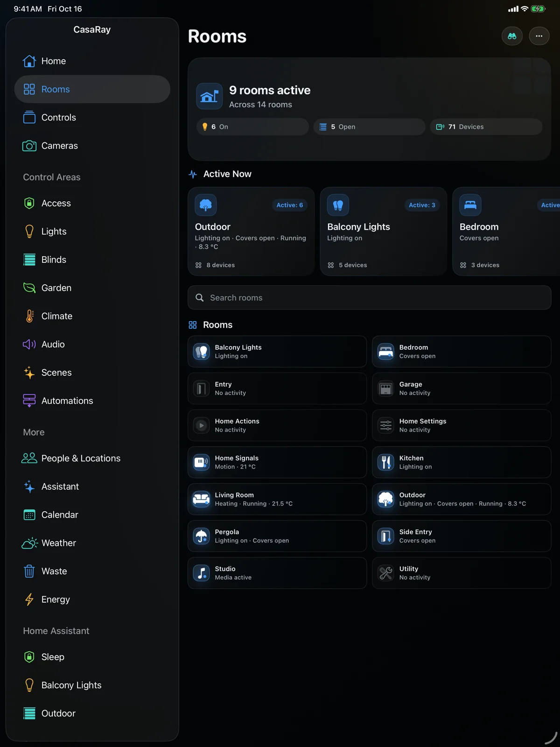
Task: Click the Home house icon in sidebar
Action: [x=29, y=61]
